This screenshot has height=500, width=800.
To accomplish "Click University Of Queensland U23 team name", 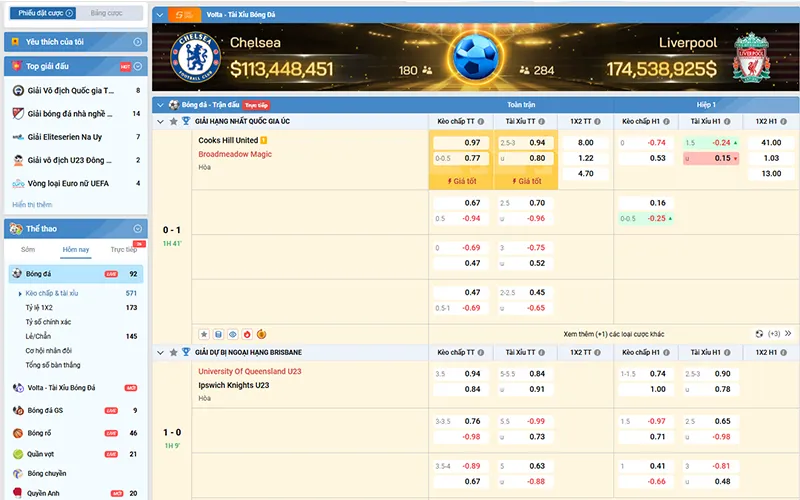I will pyautogui.click(x=249, y=371).
